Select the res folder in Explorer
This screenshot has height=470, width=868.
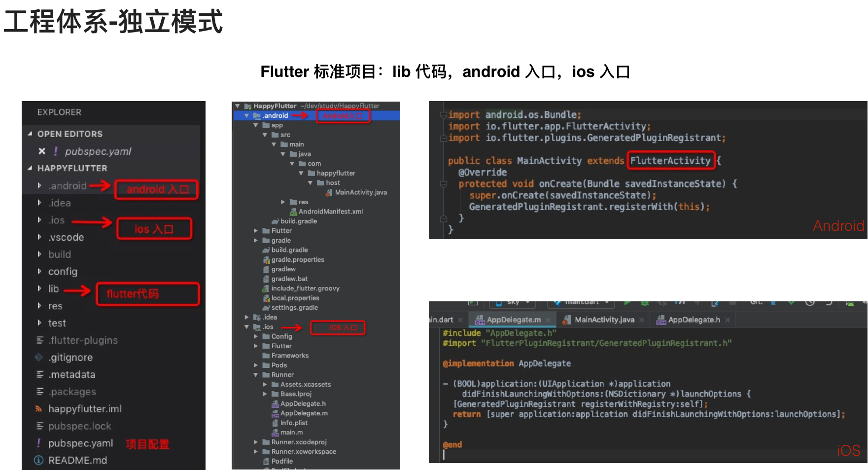pos(55,306)
